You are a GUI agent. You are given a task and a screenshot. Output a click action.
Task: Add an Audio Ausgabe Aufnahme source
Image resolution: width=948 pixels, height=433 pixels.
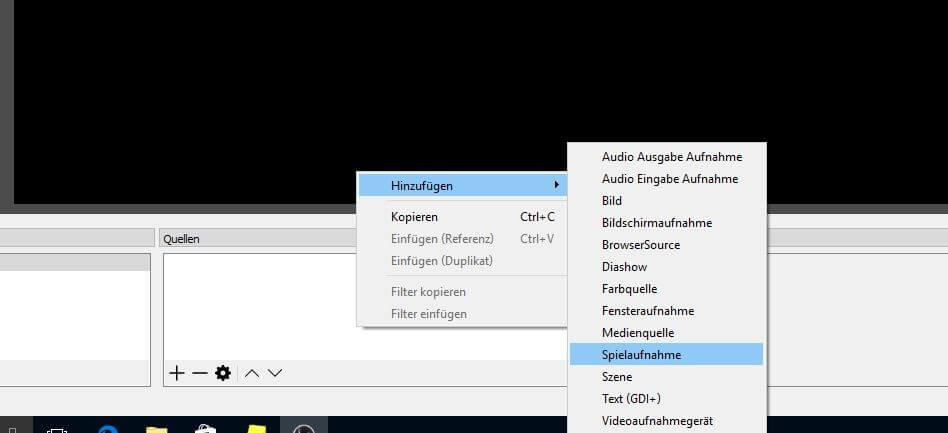tap(671, 156)
